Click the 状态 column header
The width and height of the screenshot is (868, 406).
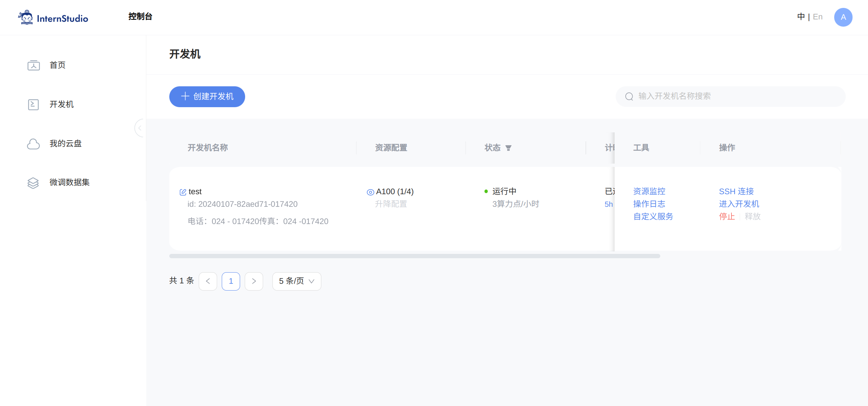[492, 148]
